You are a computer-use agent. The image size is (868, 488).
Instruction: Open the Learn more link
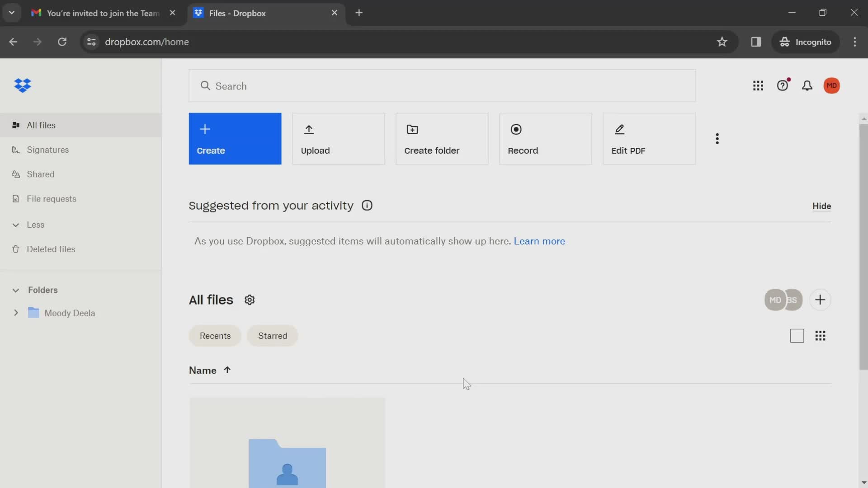click(539, 241)
